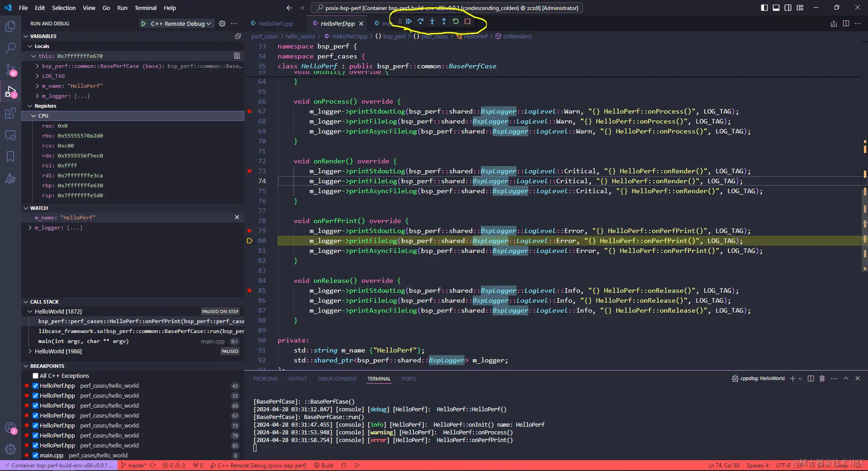Open the Bookmarks view in activity bar
This screenshot has height=471, width=868.
tap(10, 157)
